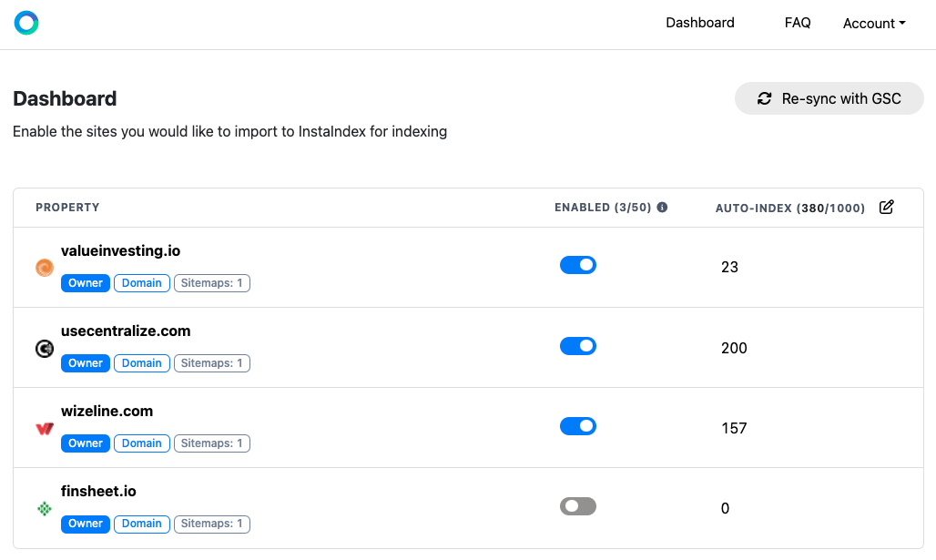Viewport: 936px width, 560px height.
Task: Select the valueinvesting.io property name
Action: pos(120,250)
